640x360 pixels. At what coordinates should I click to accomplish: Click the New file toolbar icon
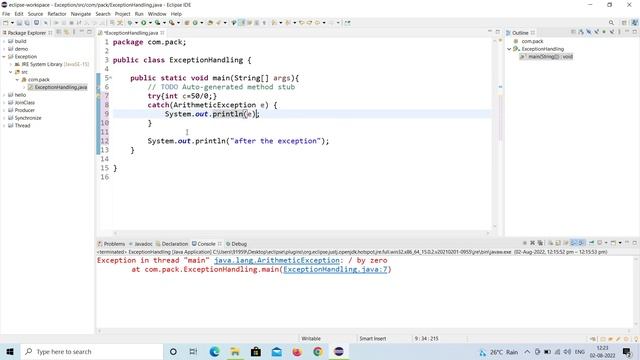coord(6,23)
